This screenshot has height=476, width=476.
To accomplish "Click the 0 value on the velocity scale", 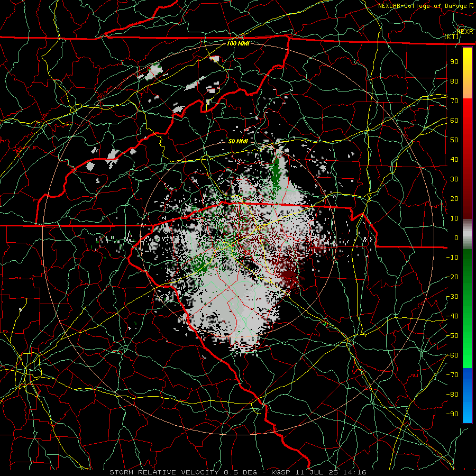I will click(x=456, y=238).
